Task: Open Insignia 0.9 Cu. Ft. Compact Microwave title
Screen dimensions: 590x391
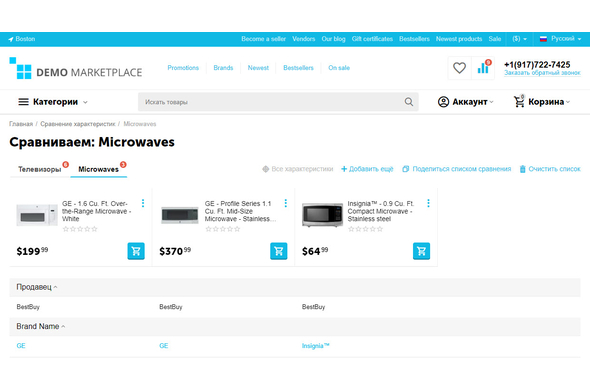Action: click(381, 211)
